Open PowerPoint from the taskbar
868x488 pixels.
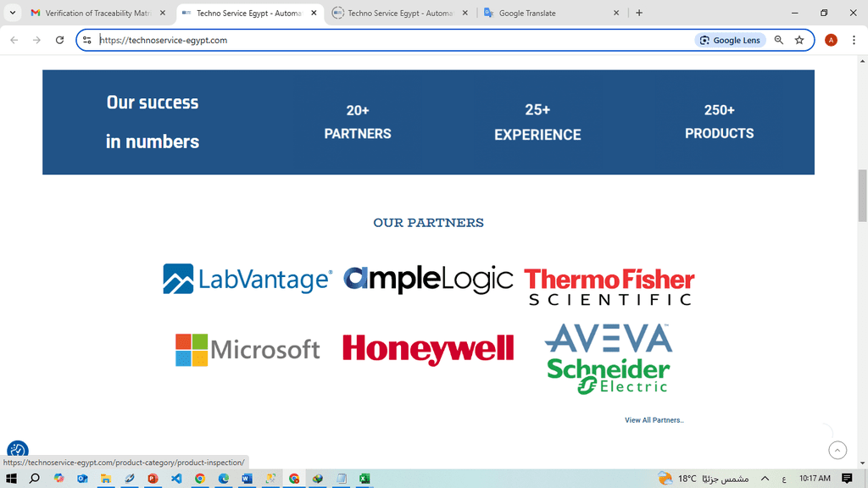pyautogui.click(x=153, y=479)
